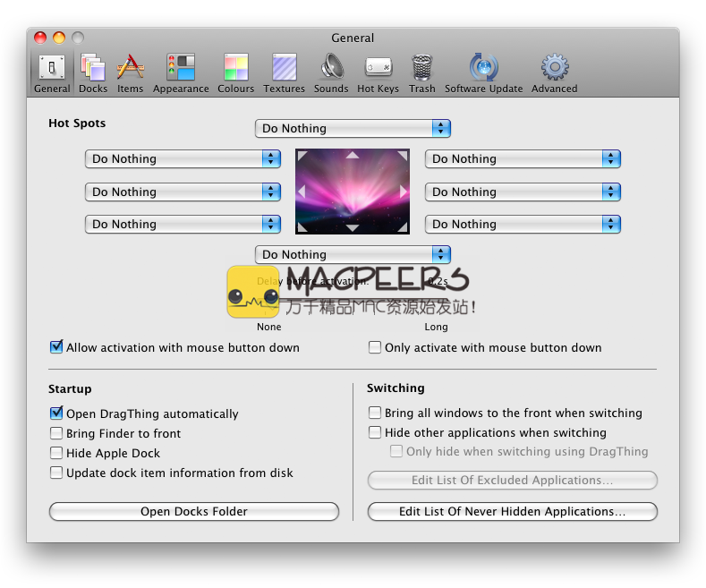Expand the top edge hot spot dropdown
The image size is (706, 588).
[353, 128]
